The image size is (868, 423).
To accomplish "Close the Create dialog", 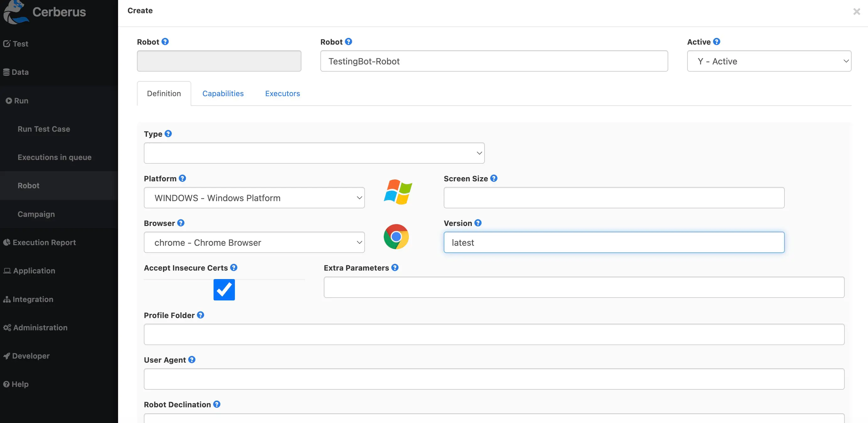I will (857, 12).
